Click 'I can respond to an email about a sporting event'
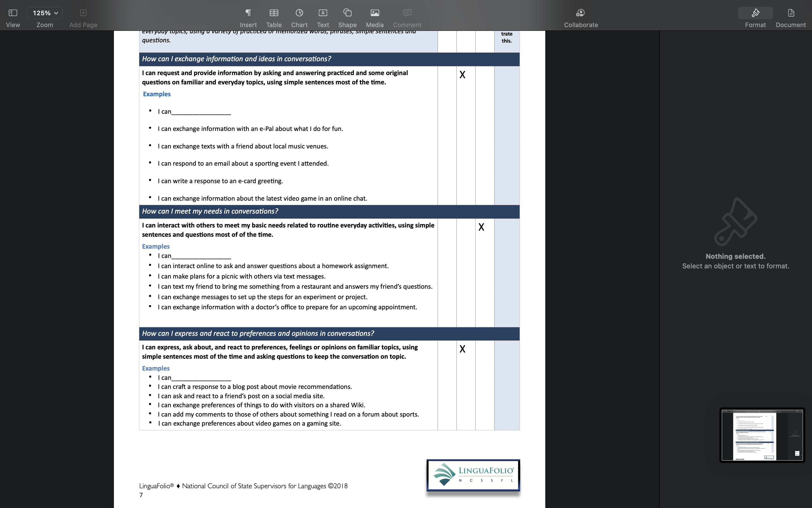The width and height of the screenshot is (812, 508). (x=243, y=163)
